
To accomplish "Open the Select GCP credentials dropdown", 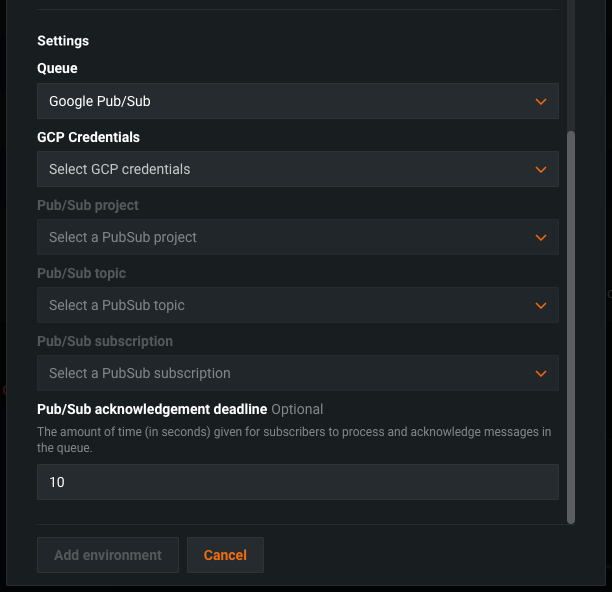I will coord(280,169).
